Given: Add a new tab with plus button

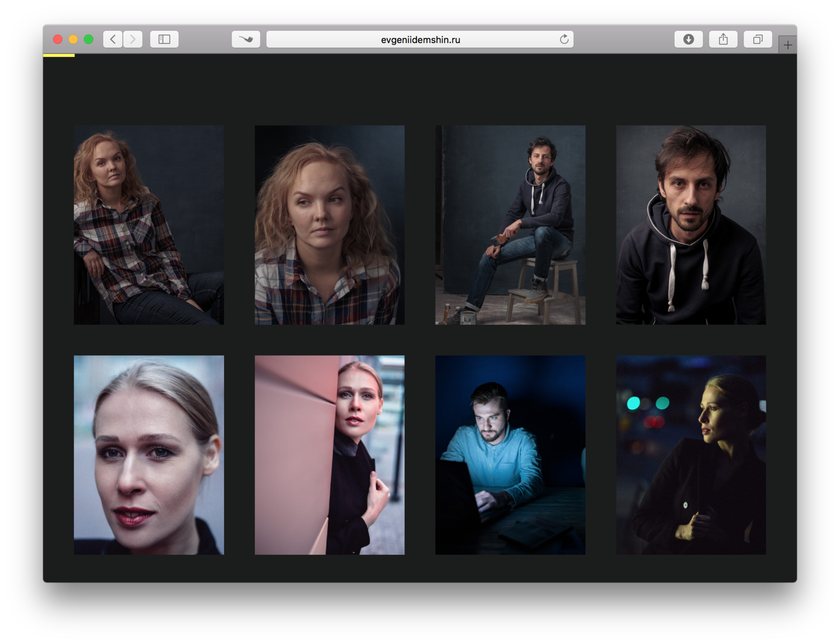Looking at the screenshot, I should coord(787,45).
